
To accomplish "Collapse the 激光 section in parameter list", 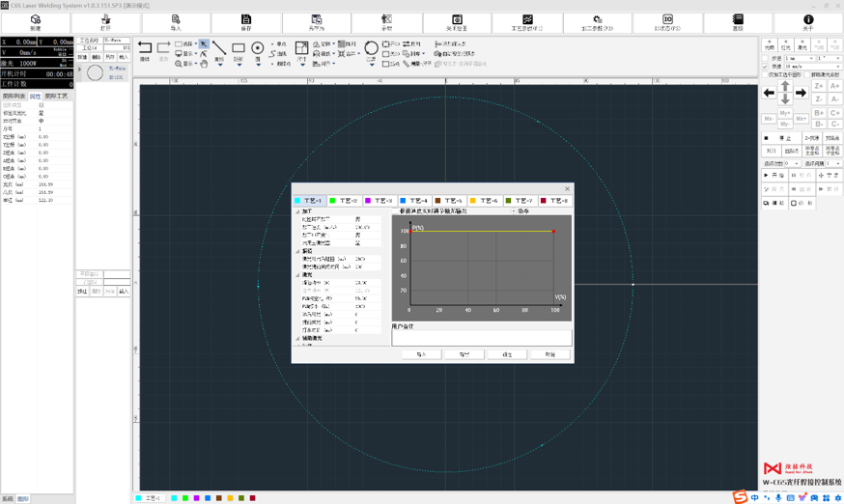I will coord(297,275).
